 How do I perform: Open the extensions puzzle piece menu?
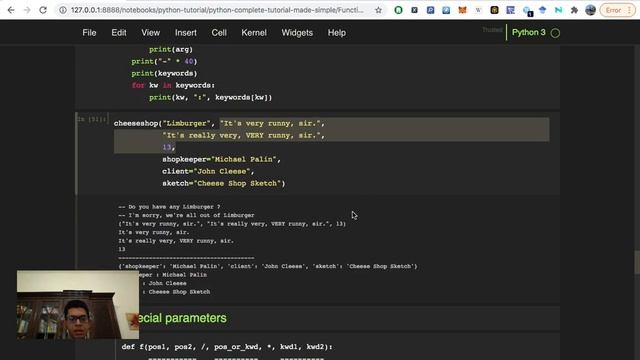(x=574, y=10)
